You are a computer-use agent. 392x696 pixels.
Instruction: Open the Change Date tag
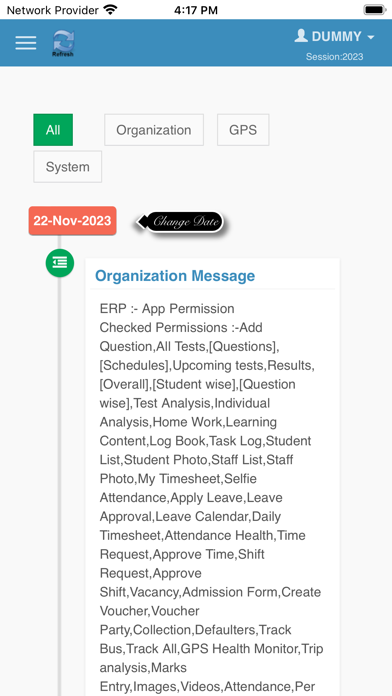[180, 221]
